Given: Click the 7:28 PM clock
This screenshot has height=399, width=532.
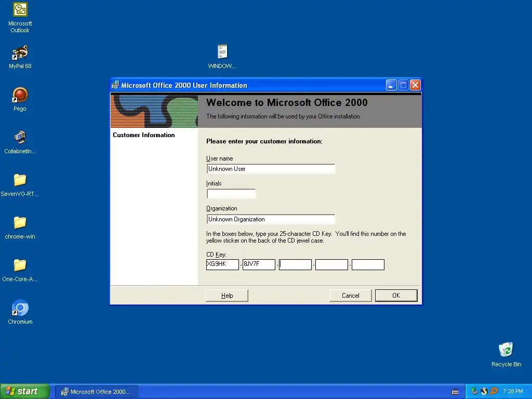Looking at the screenshot, I should tap(513, 392).
